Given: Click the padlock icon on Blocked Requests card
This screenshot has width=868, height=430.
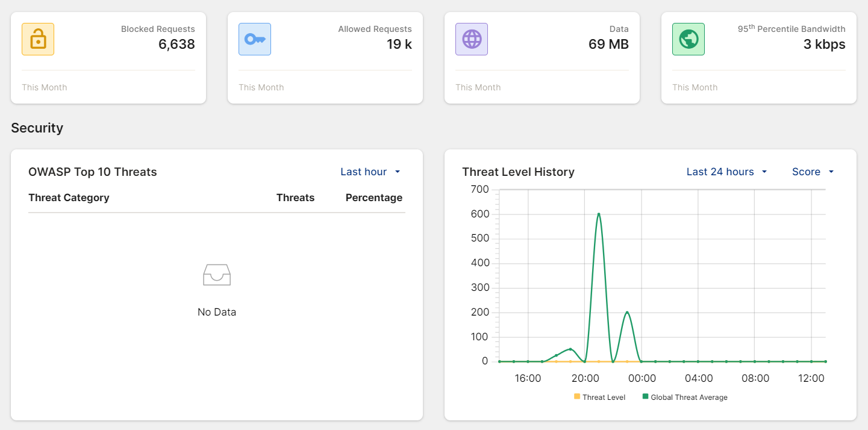Looking at the screenshot, I should tap(38, 39).
